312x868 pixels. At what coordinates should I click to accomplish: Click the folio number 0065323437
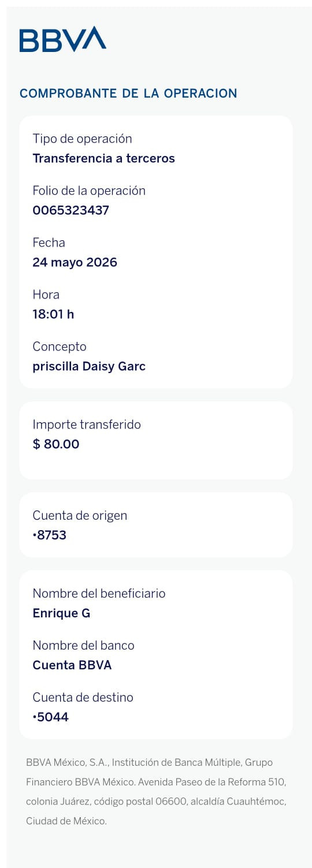point(71,210)
